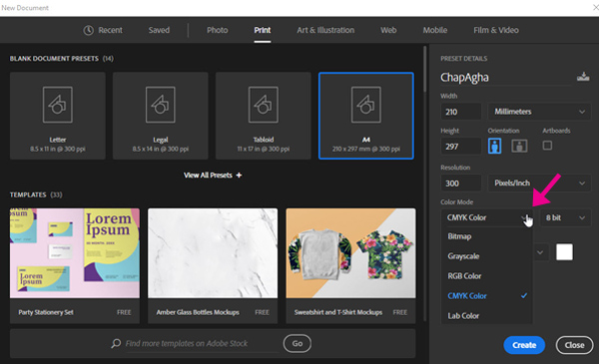Choose the Legal blank document preset
The height and width of the screenshot is (364, 599).
[x=161, y=116]
